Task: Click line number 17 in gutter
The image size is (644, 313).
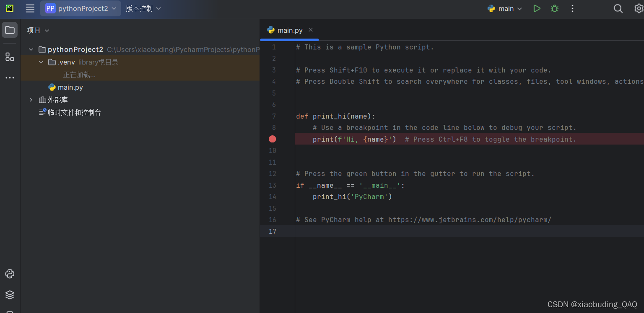Action: pyautogui.click(x=273, y=231)
